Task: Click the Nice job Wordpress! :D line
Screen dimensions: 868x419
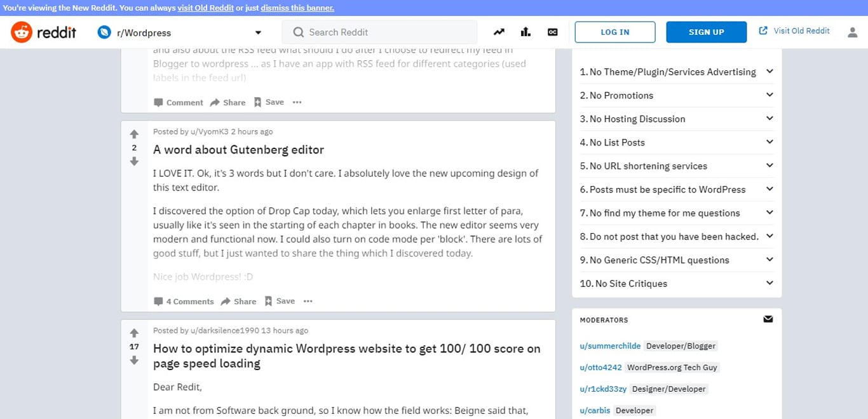Action: point(203,277)
